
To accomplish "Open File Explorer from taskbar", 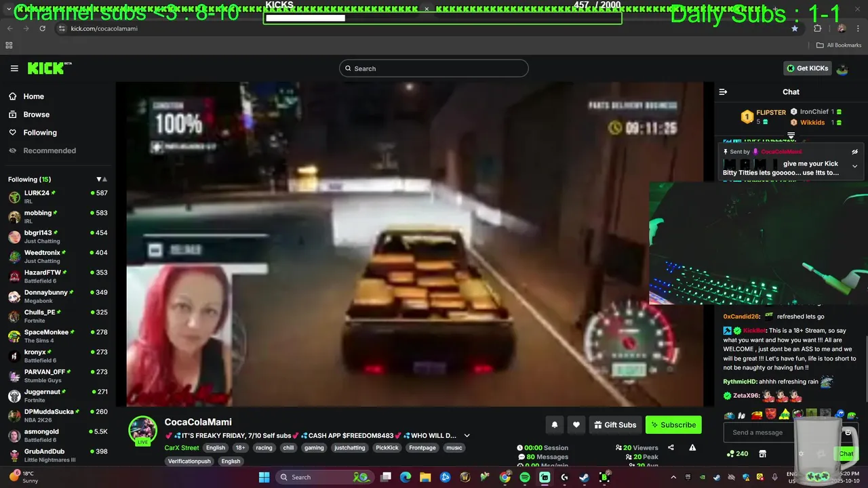I will 425,477.
